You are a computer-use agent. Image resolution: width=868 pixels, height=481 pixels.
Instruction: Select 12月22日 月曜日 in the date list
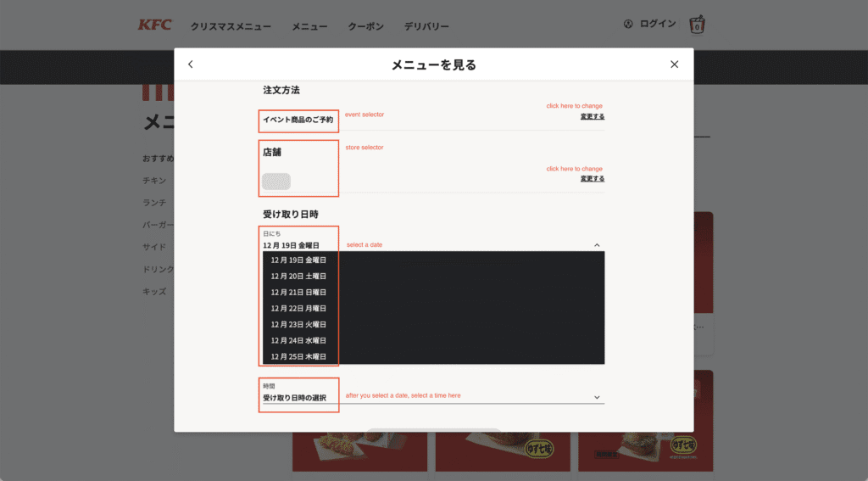point(433,308)
